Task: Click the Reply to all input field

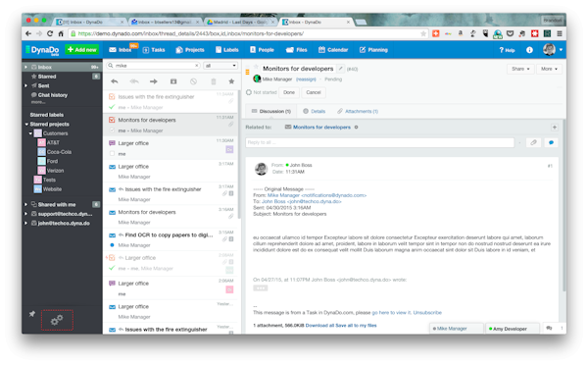Action: [380, 142]
